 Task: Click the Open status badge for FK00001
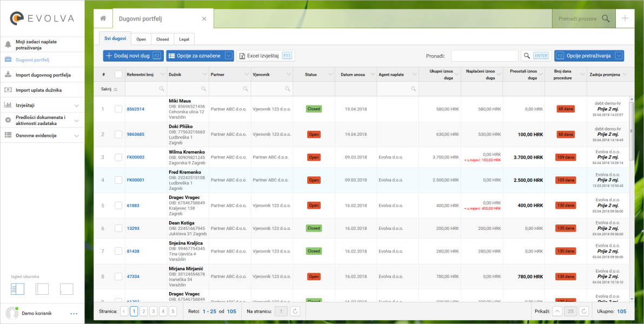tap(314, 180)
